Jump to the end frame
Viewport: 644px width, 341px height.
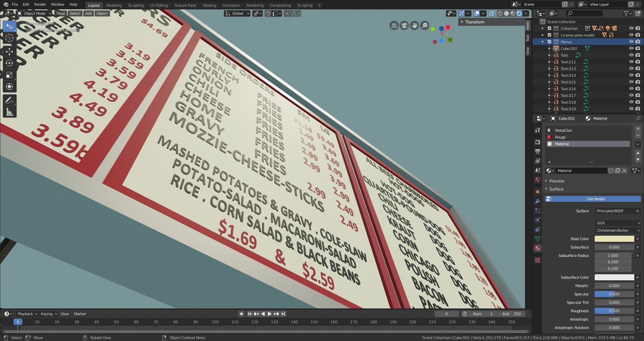click(283, 314)
